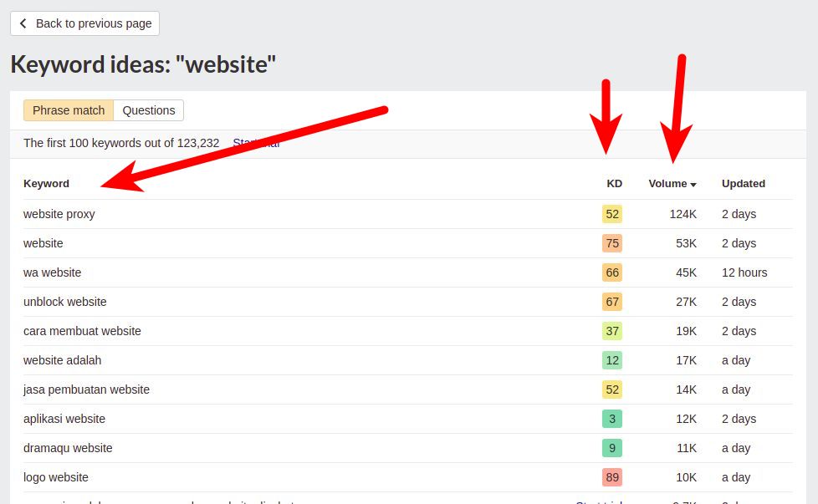Switch to the Questions tab
The image size is (818, 504).
pos(149,110)
